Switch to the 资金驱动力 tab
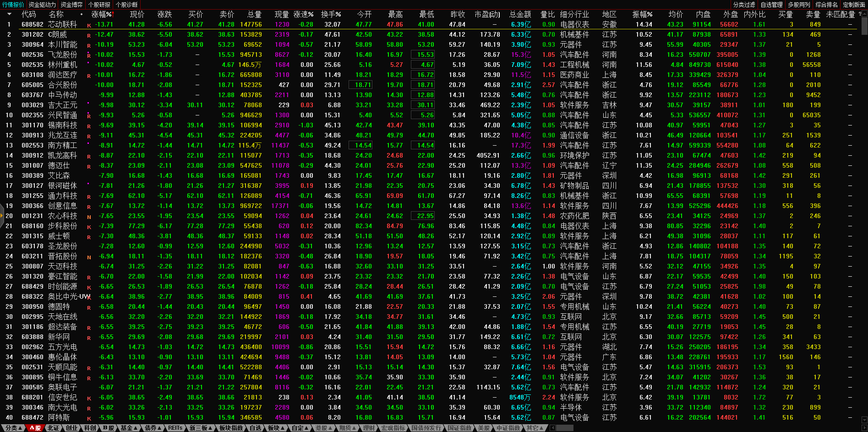This screenshot has width=868, height=432. tap(42, 5)
